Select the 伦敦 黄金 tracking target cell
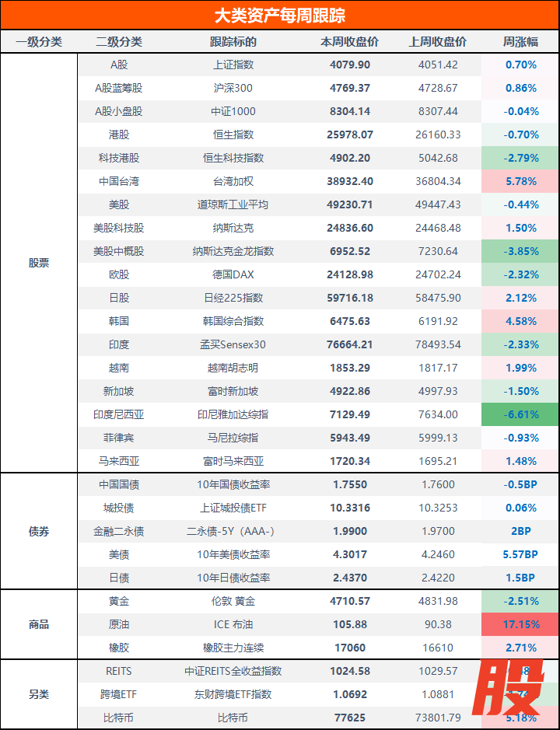Image resolution: width=560 pixels, height=730 pixels. tap(233, 601)
